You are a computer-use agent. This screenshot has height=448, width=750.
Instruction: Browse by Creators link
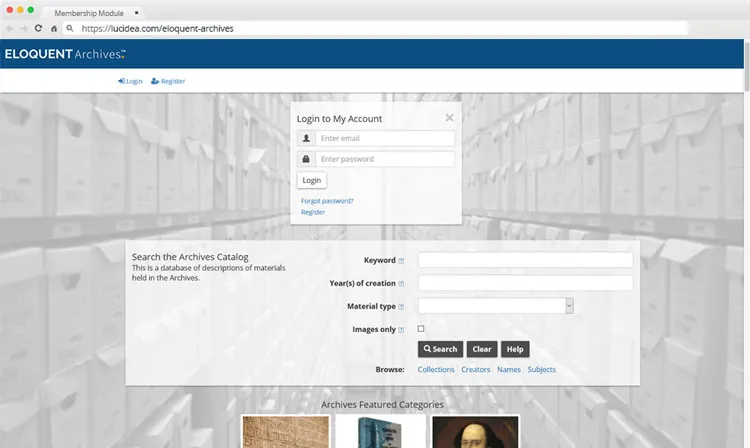(475, 369)
